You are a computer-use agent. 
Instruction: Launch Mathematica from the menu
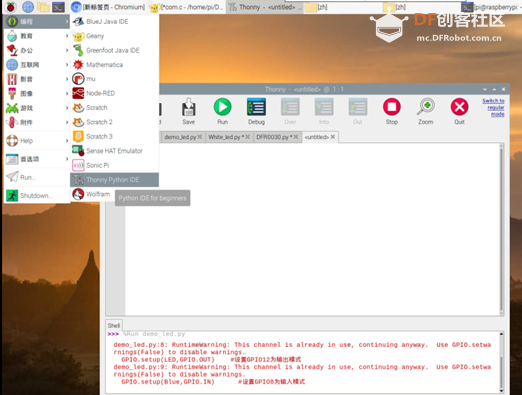click(x=114, y=65)
